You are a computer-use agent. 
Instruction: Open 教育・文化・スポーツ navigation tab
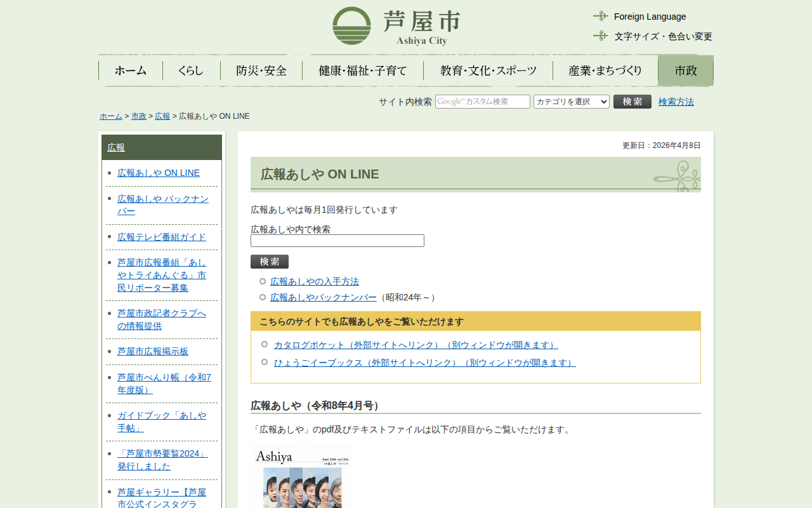(488, 70)
